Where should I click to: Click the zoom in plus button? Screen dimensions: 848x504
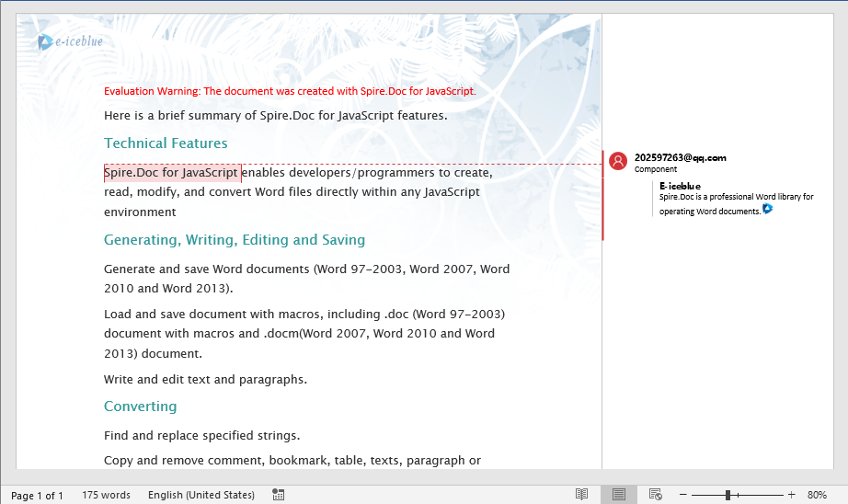(x=791, y=494)
